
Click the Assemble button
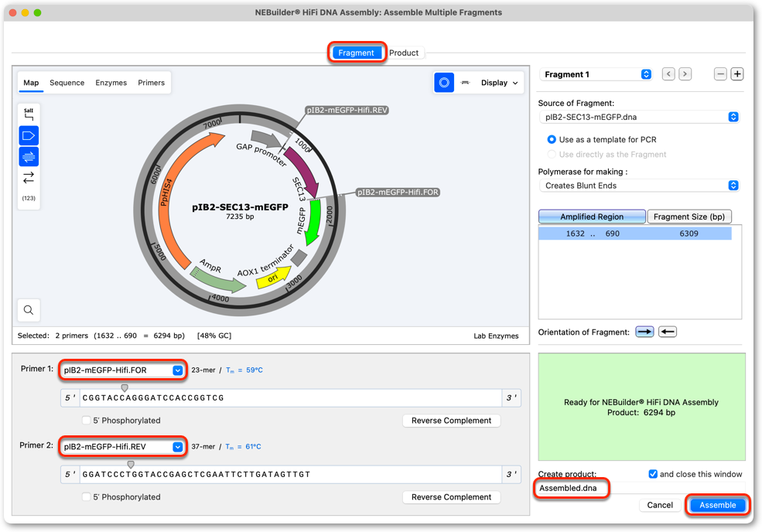[x=717, y=505]
